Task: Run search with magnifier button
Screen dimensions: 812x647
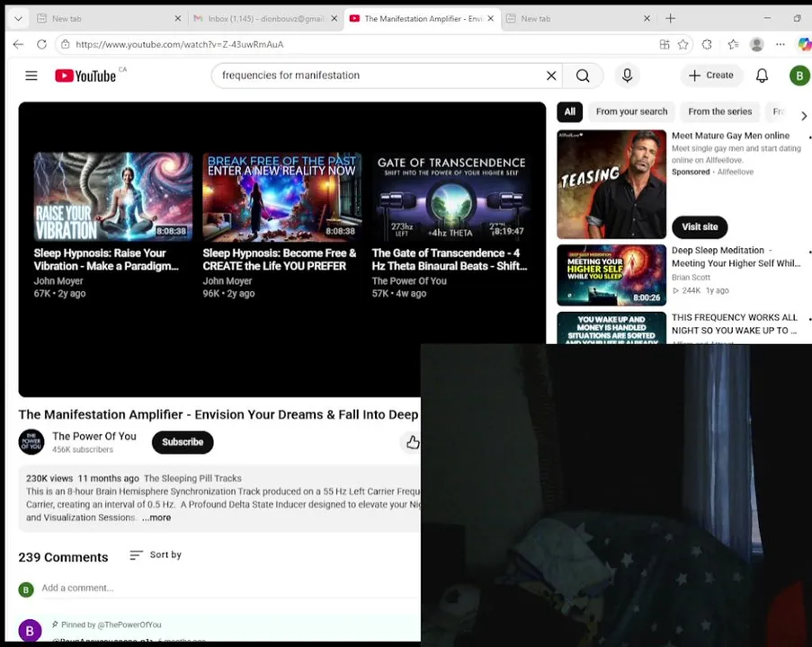Action: 583,75
